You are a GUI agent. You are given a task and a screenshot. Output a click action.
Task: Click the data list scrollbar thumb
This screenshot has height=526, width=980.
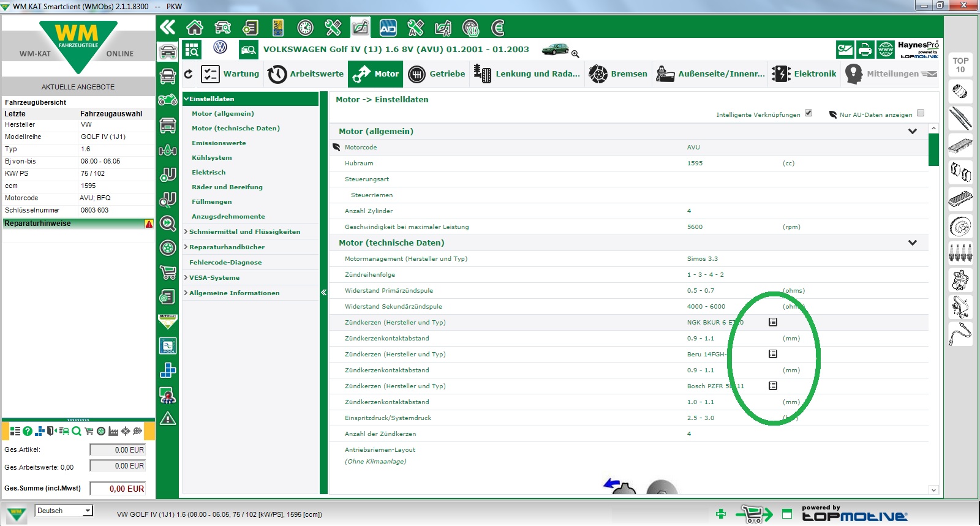click(933, 149)
